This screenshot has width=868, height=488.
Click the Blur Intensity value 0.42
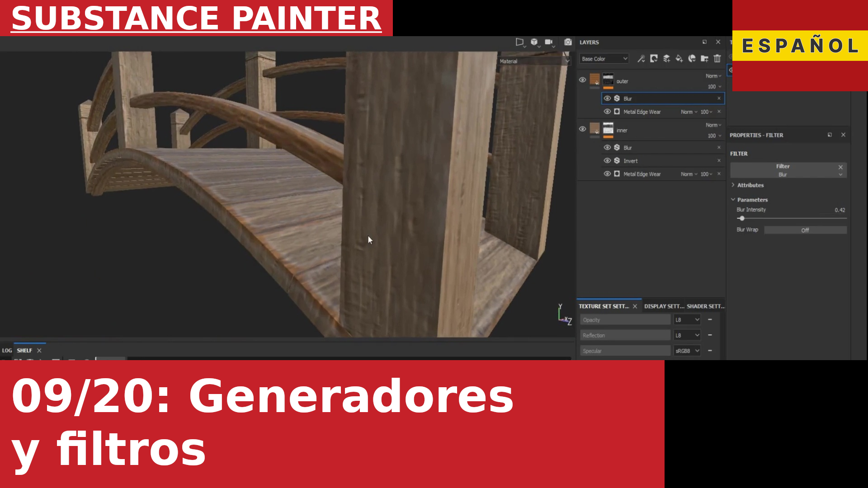[x=840, y=210]
